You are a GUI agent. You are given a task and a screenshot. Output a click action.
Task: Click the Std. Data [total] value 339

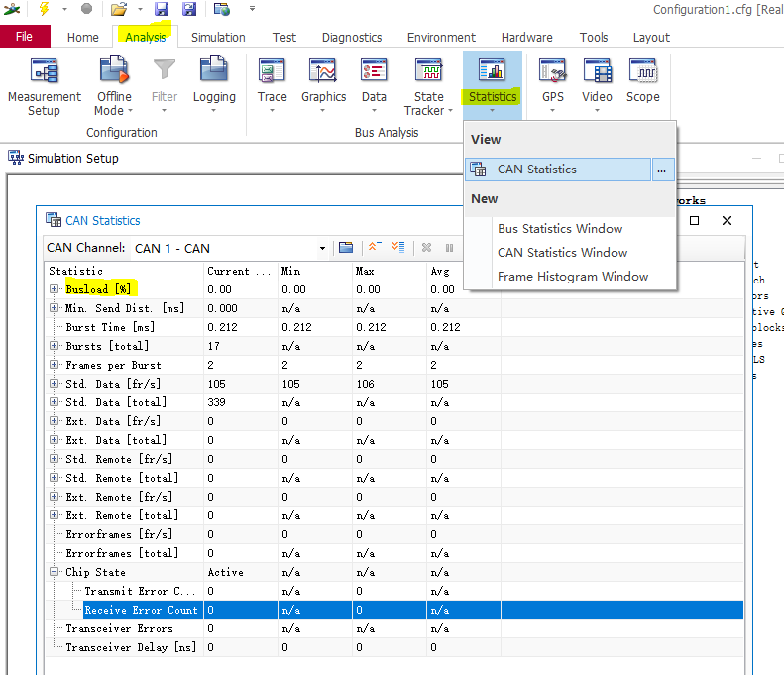pos(216,402)
